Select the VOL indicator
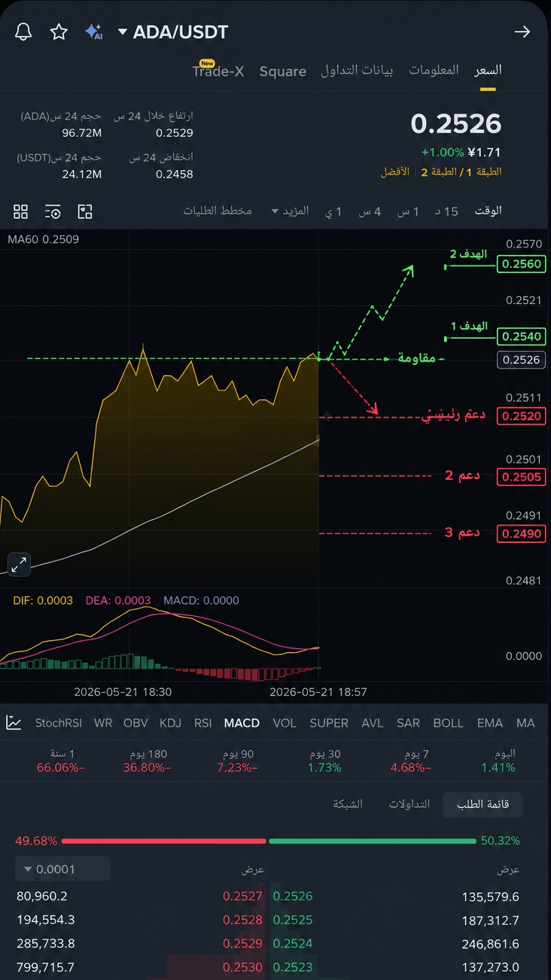The height and width of the screenshot is (980, 551). coord(285,723)
